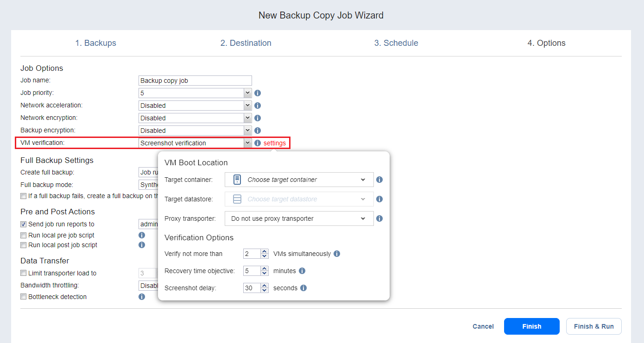644x343 pixels.
Task: Open the VM verification dropdown
Action: pos(195,143)
